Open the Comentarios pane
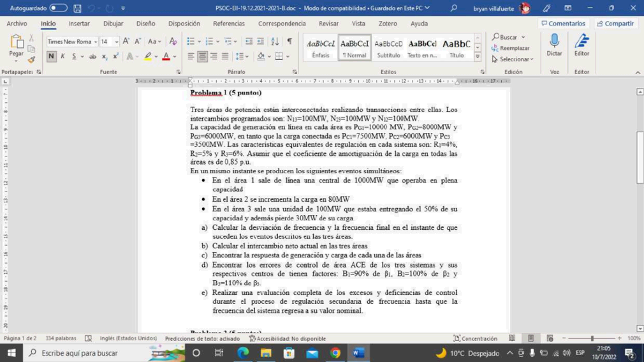Image resolution: width=644 pixels, height=362 pixels. (563, 24)
